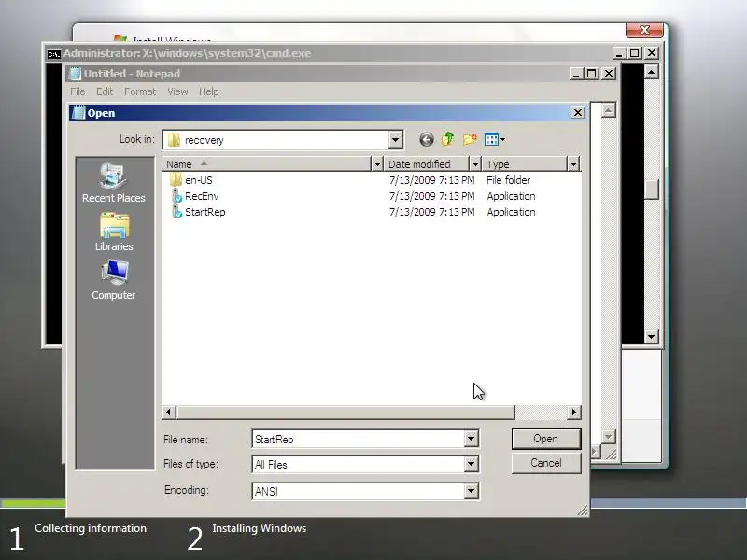Expand the File name dropdown

[x=471, y=439]
